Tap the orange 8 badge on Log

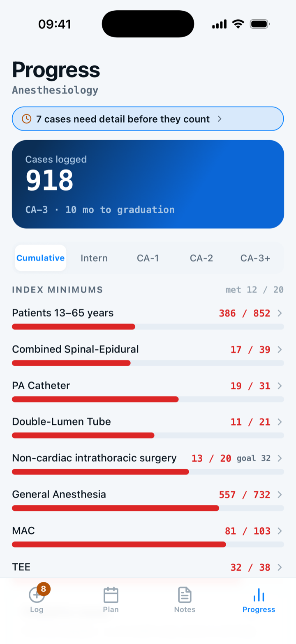[x=44, y=589]
